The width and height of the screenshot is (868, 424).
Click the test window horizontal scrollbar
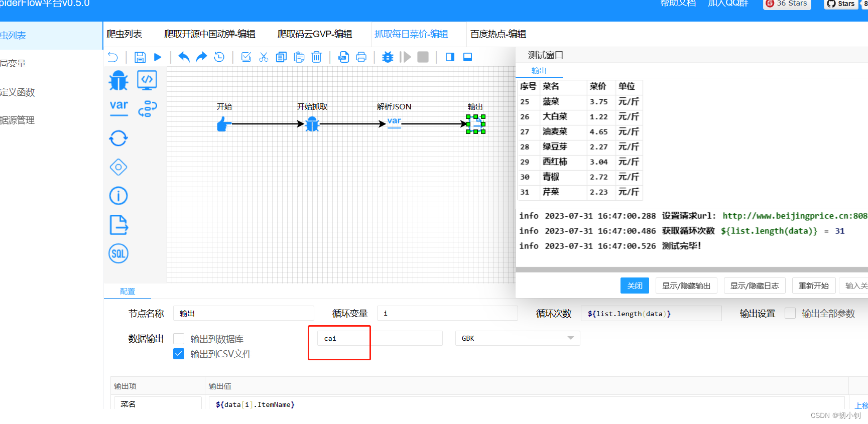(692, 269)
